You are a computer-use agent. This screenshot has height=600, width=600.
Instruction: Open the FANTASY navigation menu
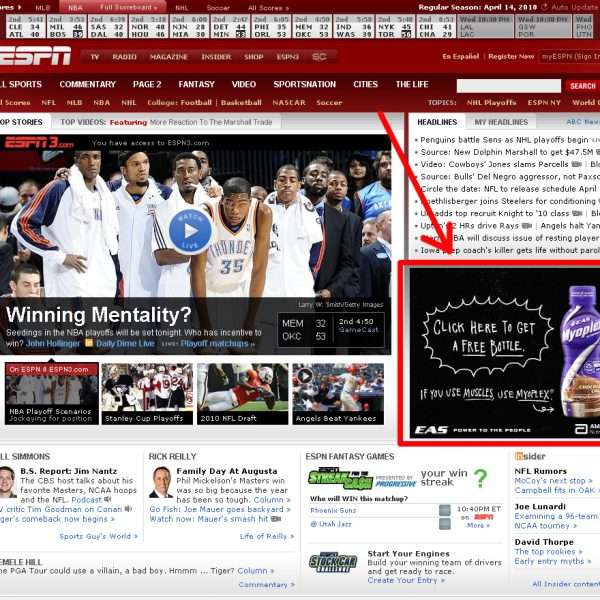click(197, 85)
